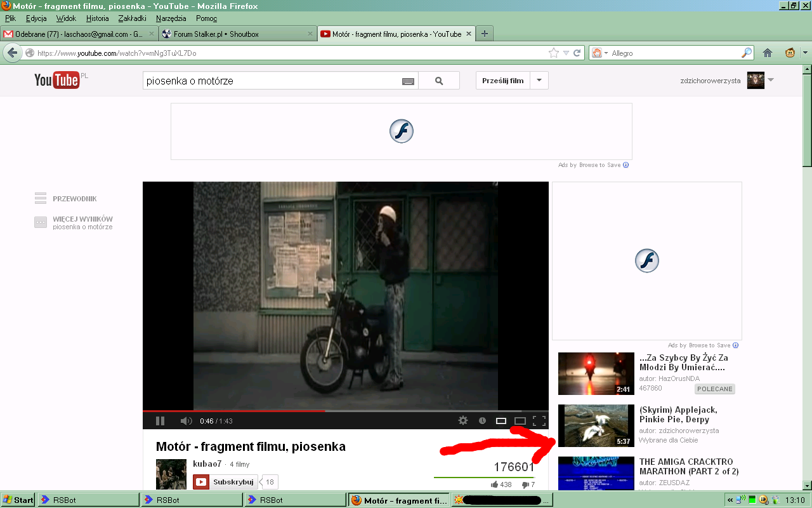The width and height of the screenshot is (812, 508).
Task: Open the on-screen keyboard icon in search box
Action: [x=408, y=81]
